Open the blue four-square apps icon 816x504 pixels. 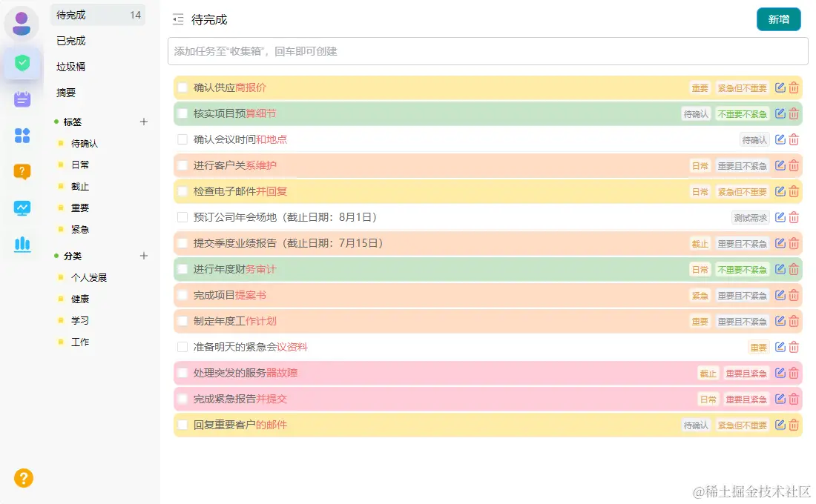[22, 136]
